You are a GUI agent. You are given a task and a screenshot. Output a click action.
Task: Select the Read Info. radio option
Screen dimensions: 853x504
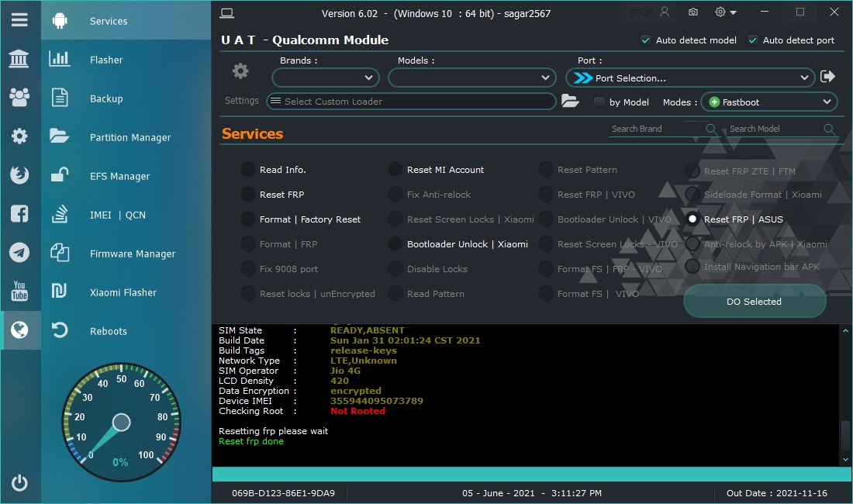coord(248,170)
